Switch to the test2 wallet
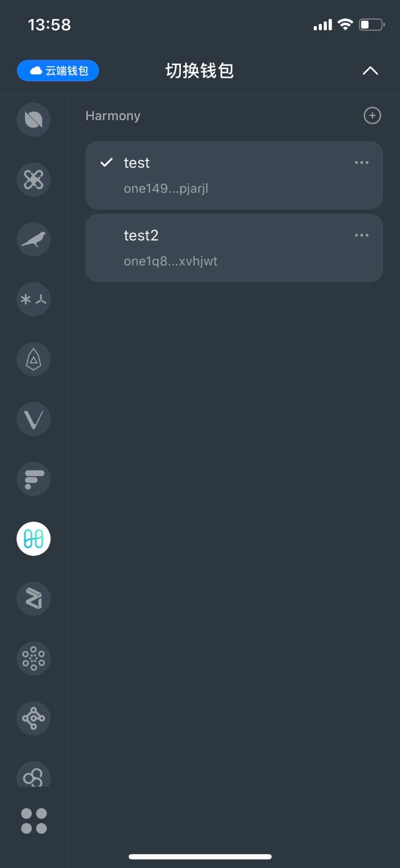 234,248
